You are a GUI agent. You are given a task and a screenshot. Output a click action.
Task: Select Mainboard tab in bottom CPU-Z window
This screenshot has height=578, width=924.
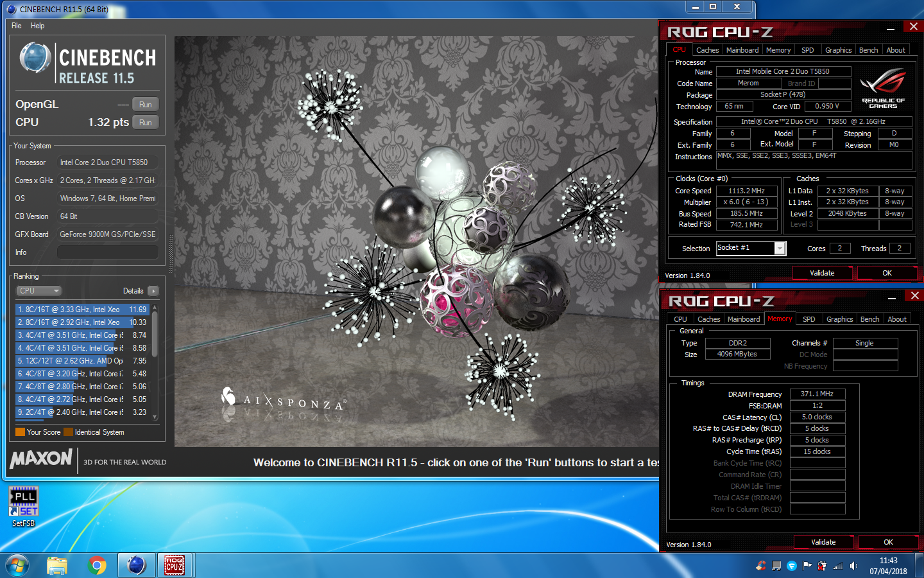[744, 319]
